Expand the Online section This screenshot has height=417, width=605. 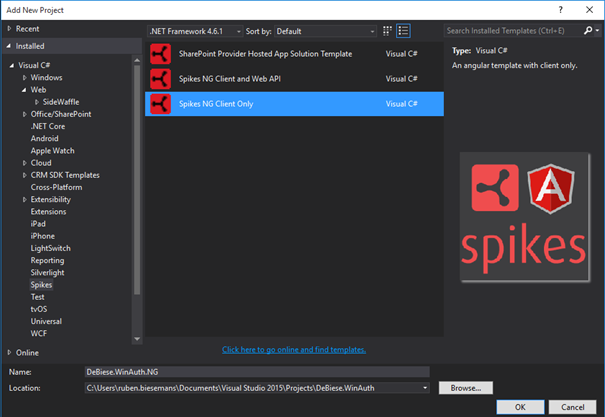[9, 353]
